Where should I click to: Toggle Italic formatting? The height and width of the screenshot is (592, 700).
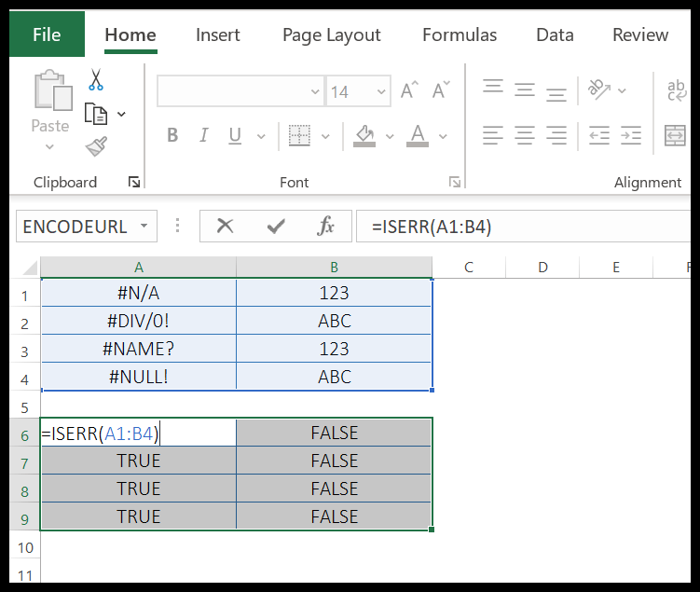tap(204, 136)
